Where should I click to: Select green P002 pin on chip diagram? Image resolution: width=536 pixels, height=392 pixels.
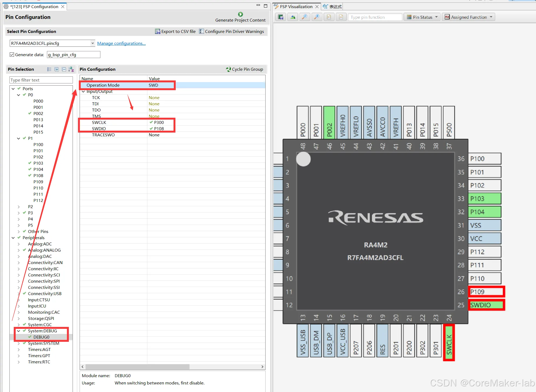329,122
